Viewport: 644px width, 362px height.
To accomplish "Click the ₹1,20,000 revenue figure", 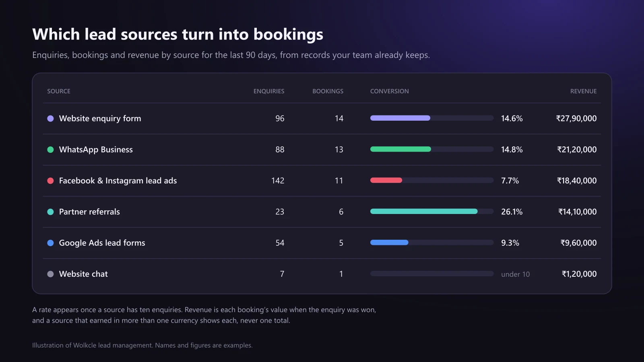I will 579,274.
